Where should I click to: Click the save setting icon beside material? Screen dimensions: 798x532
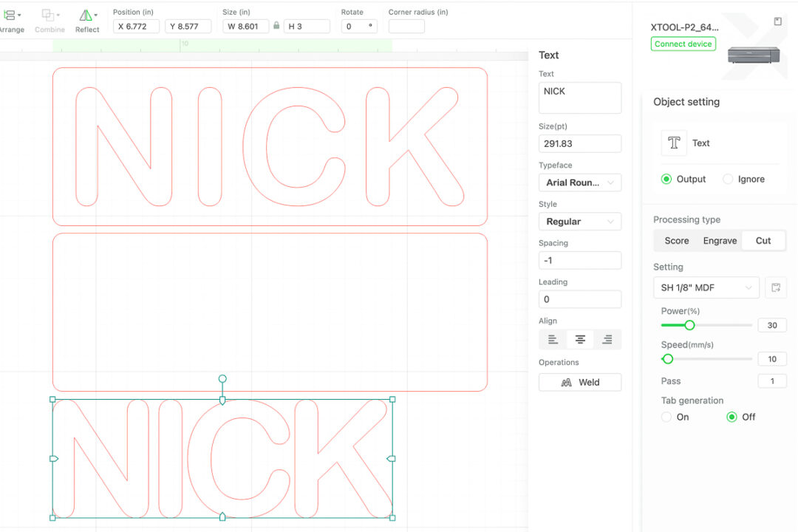point(776,287)
